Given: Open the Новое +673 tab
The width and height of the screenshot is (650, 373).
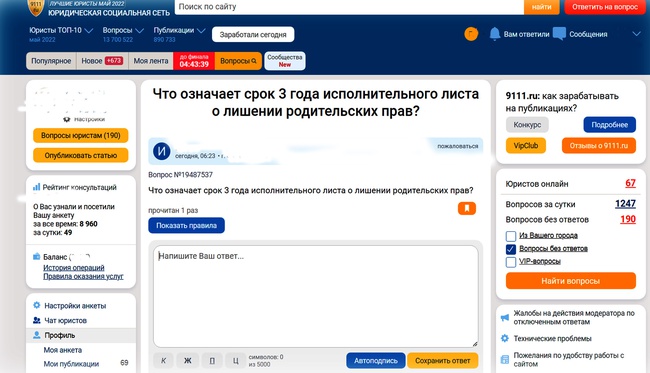Looking at the screenshot, I should point(102,61).
